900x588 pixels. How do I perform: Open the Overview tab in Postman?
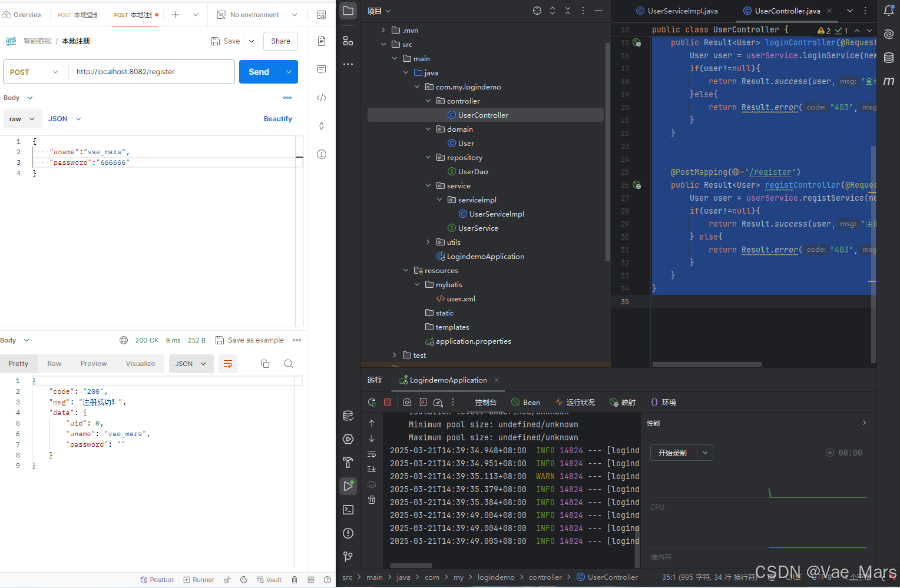click(22, 15)
